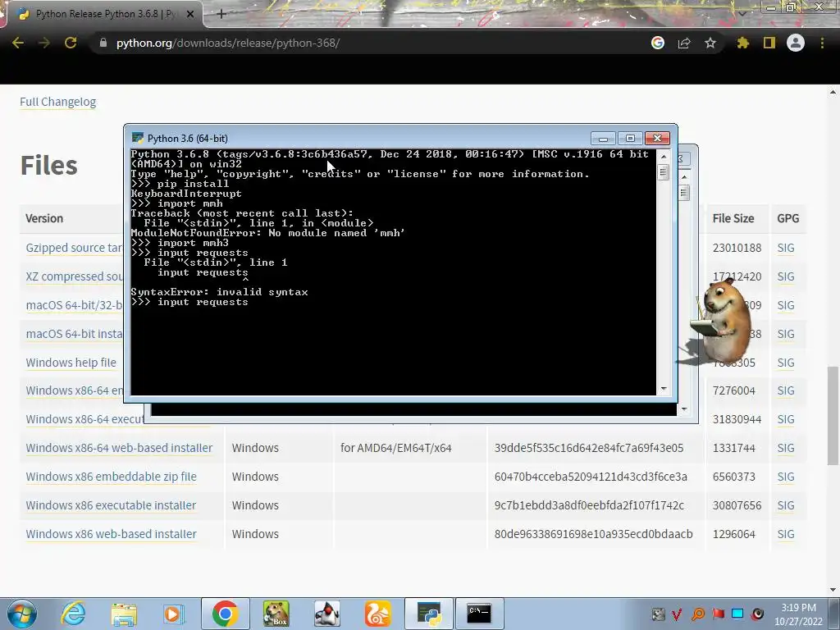Image resolution: width=840 pixels, height=630 pixels.
Task: Open a new browser tab
Action: click(221, 14)
